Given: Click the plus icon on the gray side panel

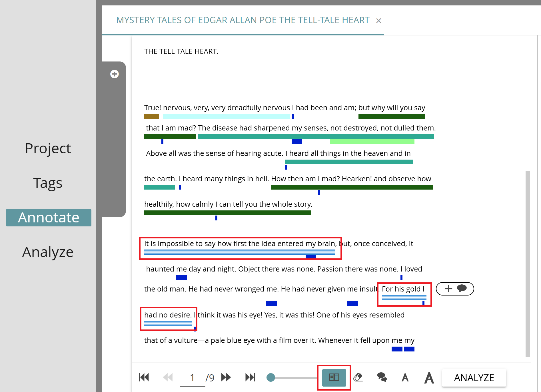Looking at the screenshot, I should click(x=114, y=74).
